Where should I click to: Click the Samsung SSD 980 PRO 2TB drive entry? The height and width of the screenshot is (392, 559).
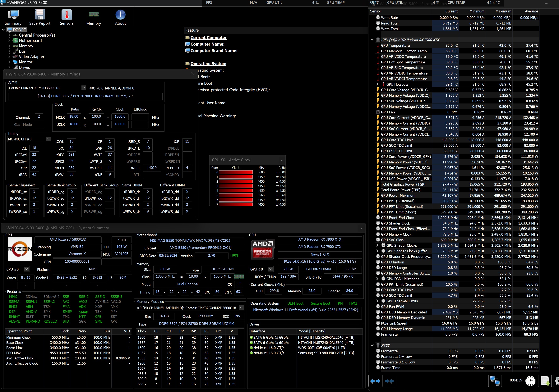326,353
